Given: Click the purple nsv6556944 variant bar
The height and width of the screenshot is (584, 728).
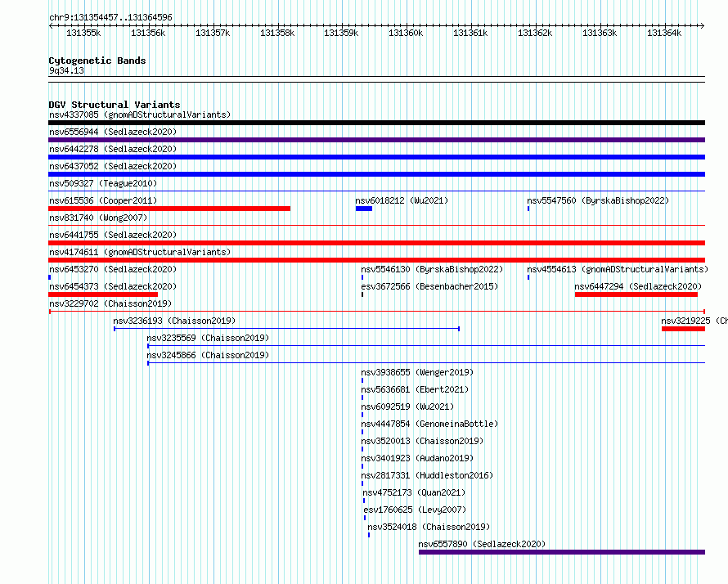Looking at the screenshot, I should click(376, 140).
